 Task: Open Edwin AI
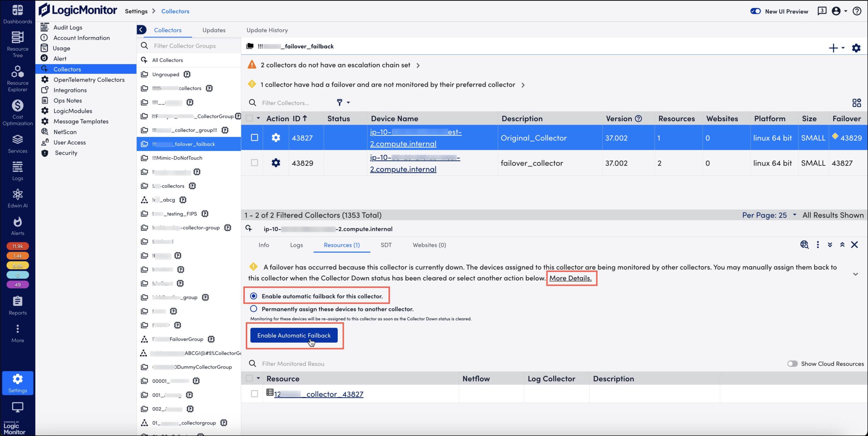tap(18, 199)
